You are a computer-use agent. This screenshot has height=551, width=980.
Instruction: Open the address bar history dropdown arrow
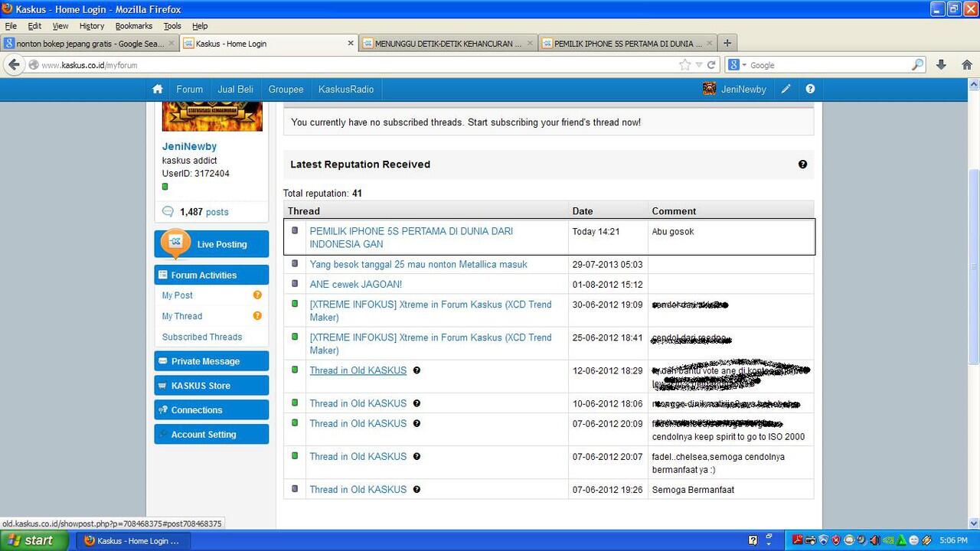698,65
